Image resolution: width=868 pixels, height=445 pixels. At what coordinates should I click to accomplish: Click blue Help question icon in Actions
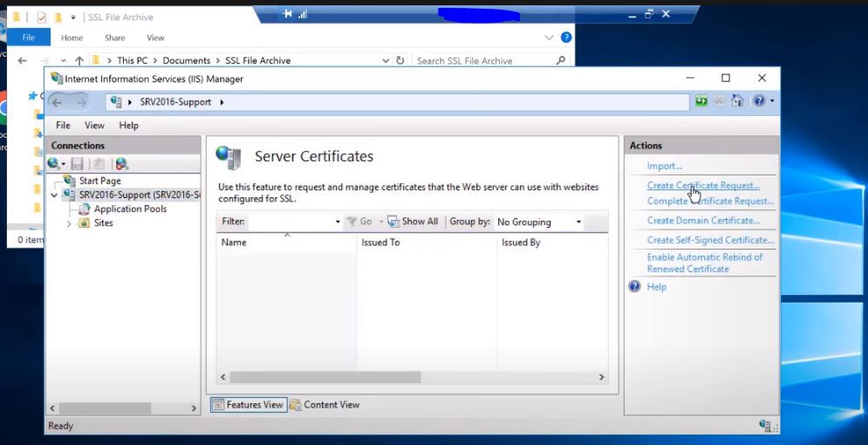coord(634,286)
